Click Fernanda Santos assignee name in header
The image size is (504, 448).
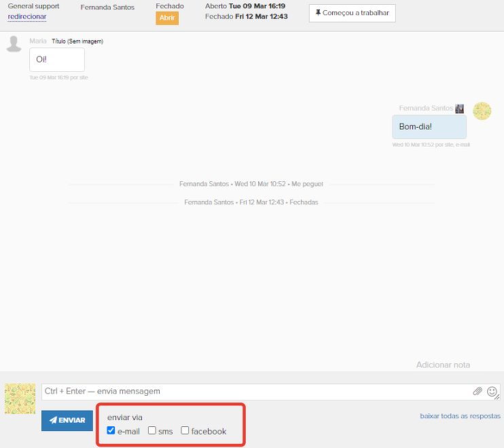point(107,7)
